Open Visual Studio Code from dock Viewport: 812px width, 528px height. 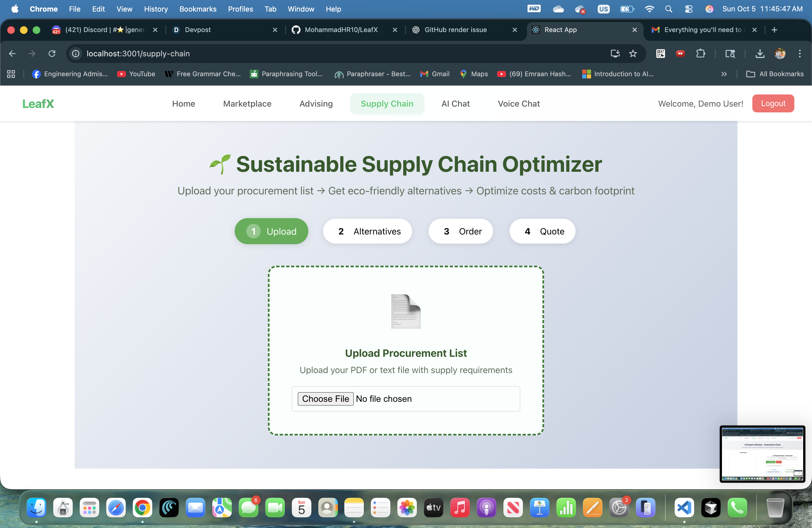(x=684, y=508)
